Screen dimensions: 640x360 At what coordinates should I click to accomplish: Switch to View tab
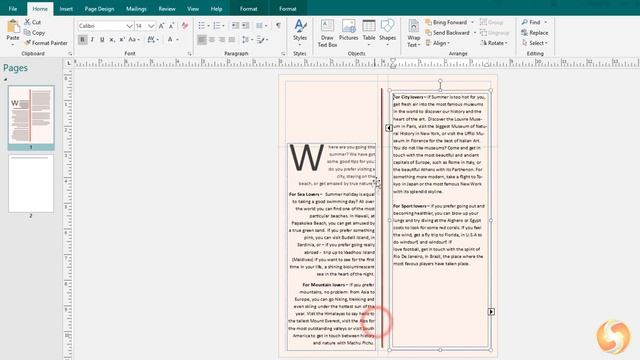193,9
